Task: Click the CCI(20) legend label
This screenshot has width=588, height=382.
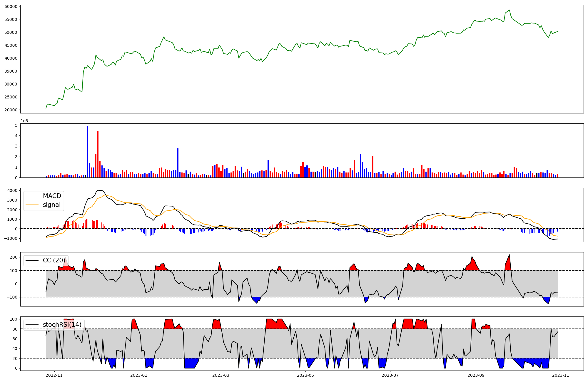Action: pyautogui.click(x=54, y=260)
